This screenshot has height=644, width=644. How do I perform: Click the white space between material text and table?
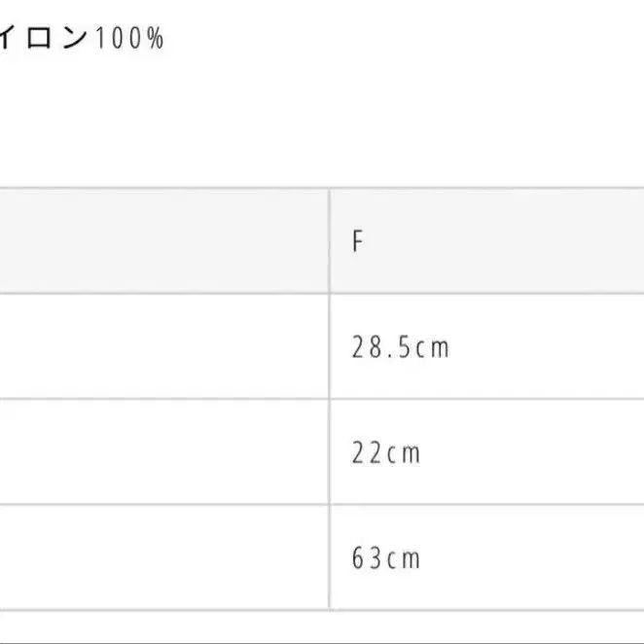322,119
